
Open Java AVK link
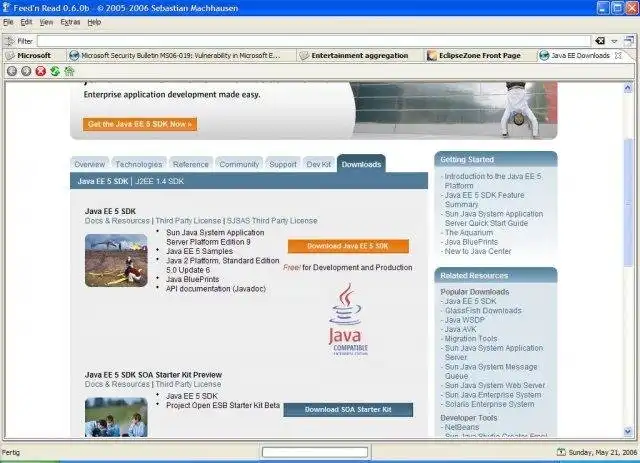[460, 329]
